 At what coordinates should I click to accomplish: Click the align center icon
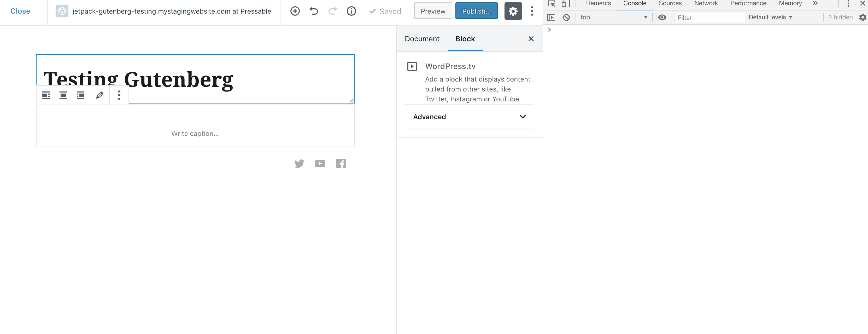[63, 95]
